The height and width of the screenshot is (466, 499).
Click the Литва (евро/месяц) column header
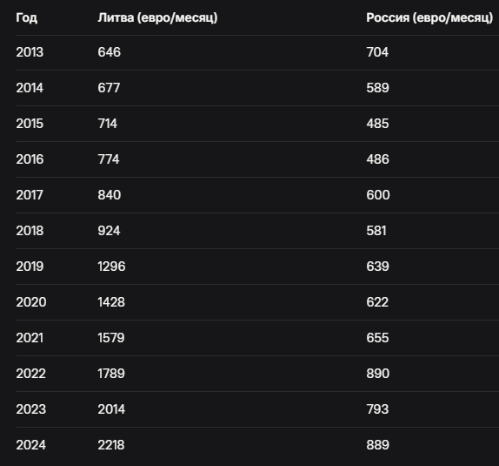(x=157, y=18)
